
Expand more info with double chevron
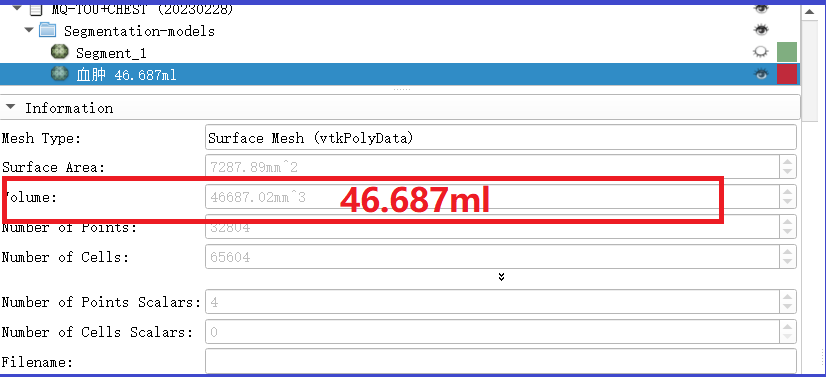click(501, 276)
